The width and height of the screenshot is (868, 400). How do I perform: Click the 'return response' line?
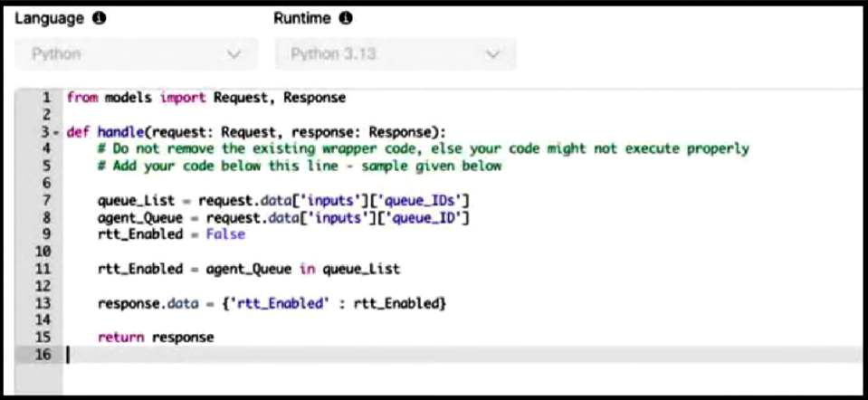156,338
